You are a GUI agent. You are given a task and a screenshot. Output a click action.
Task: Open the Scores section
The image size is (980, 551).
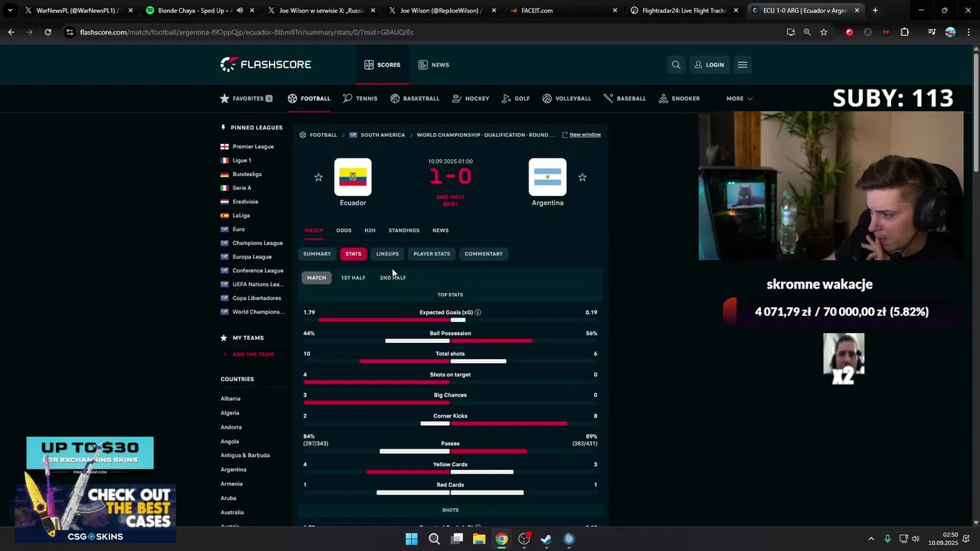(382, 65)
